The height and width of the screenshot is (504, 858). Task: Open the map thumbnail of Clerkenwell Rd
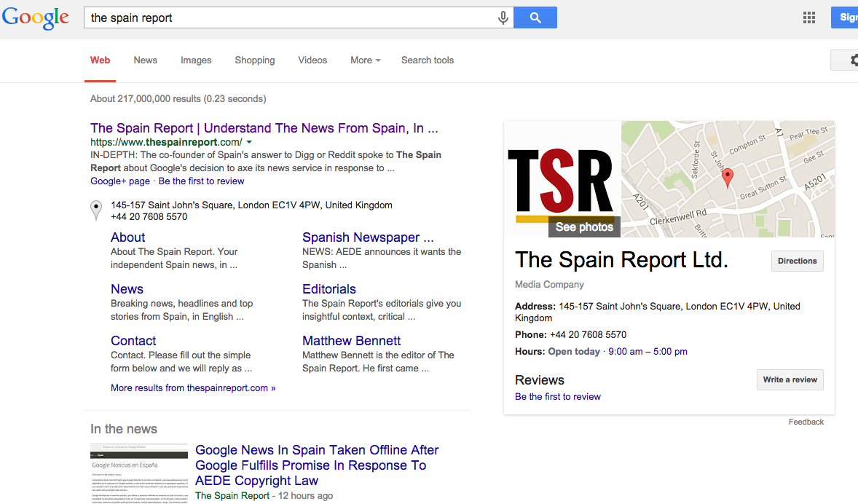click(x=728, y=179)
